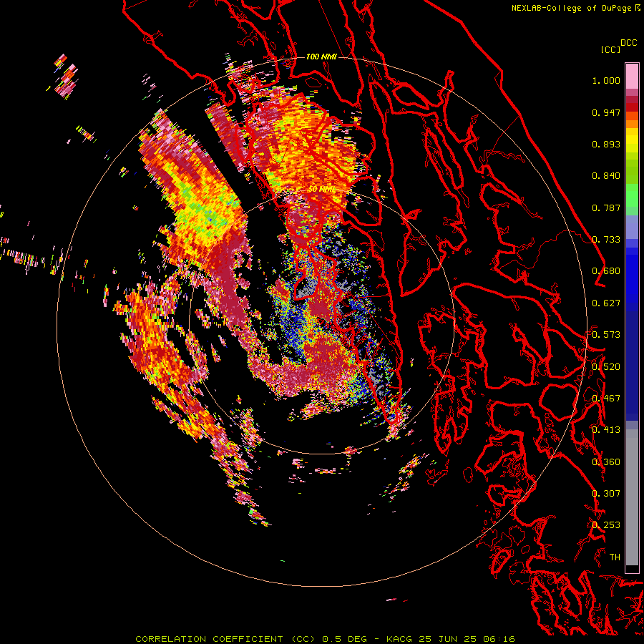
Task: Click the 0.627 scale value
Action: pyautogui.click(x=606, y=303)
